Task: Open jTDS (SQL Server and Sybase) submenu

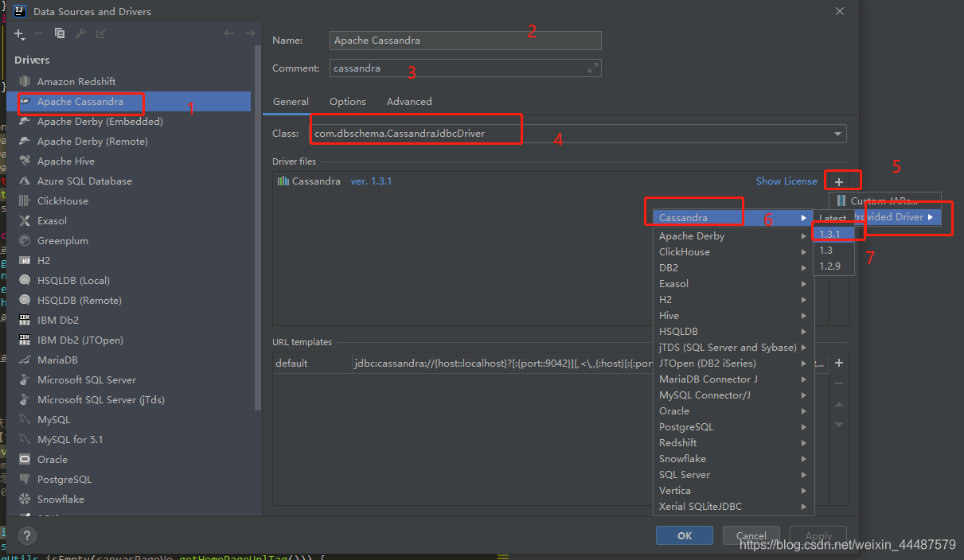Action: click(x=732, y=347)
